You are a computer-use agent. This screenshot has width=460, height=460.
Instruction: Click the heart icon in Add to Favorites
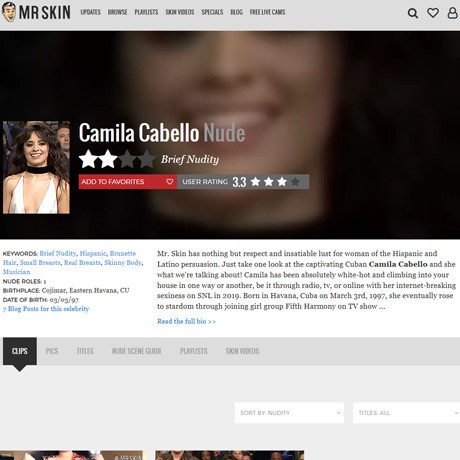point(170,182)
